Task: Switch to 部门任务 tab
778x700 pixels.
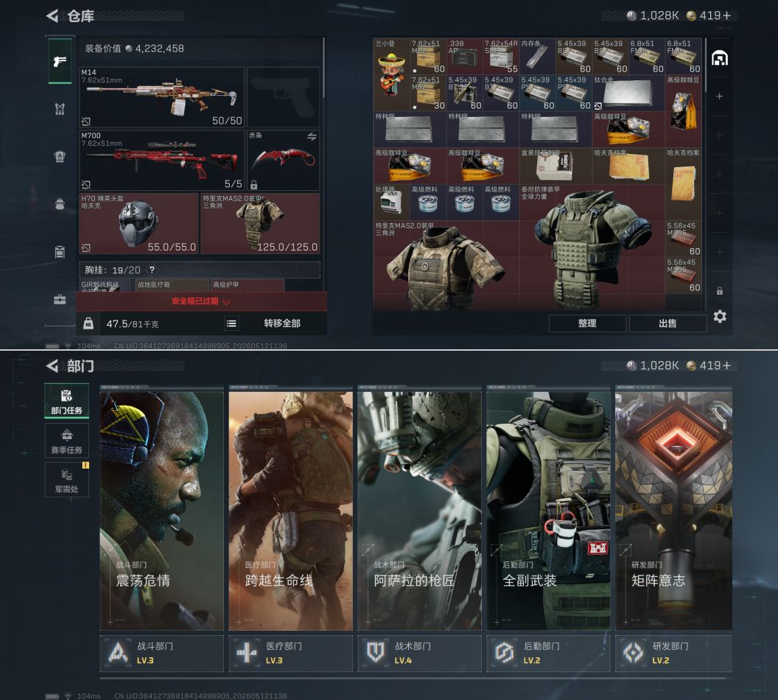Action: 66,401
